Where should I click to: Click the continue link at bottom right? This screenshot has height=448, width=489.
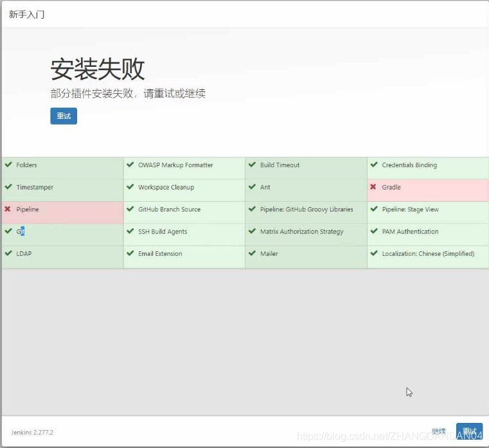point(439,431)
